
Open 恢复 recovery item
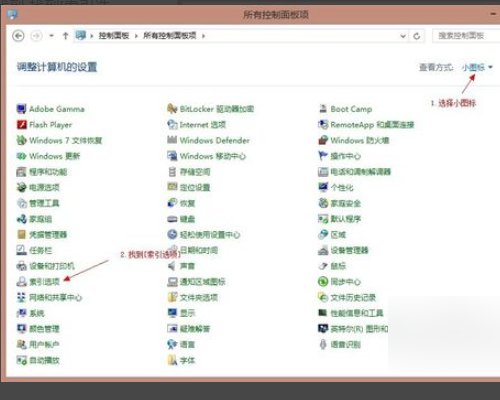coord(181,203)
